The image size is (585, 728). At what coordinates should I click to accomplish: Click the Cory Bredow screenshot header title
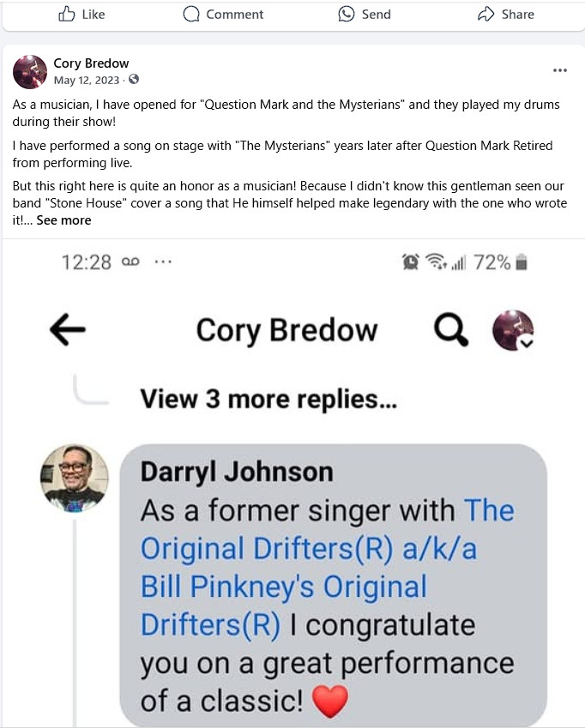[286, 331]
